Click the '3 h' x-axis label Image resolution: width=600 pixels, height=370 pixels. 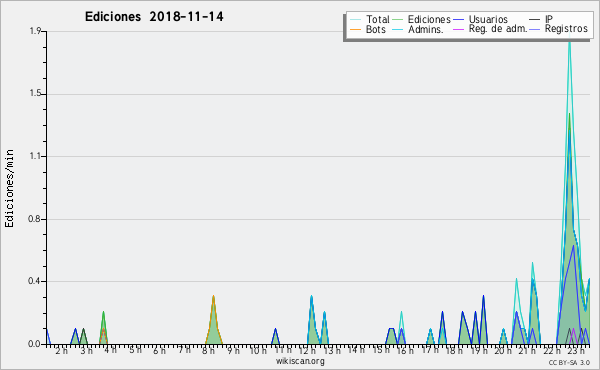[86, 350]
